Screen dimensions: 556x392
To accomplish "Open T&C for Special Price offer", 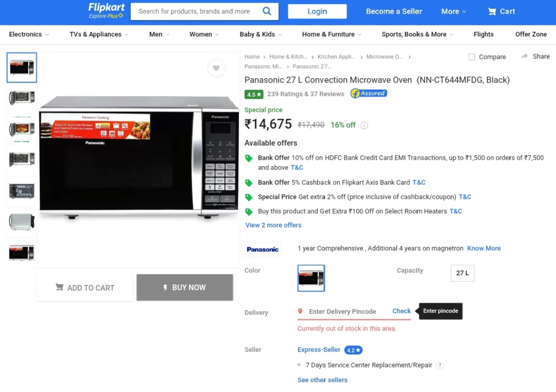I will [465, 197].
